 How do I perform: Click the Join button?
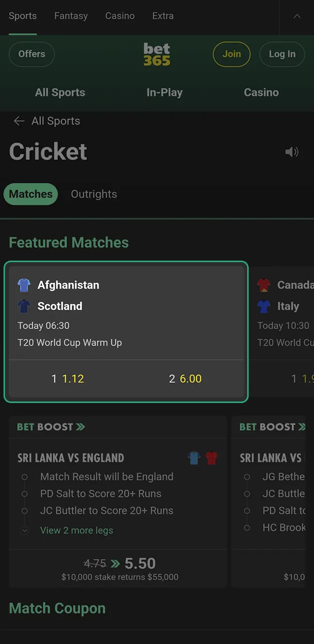point(232,54)
